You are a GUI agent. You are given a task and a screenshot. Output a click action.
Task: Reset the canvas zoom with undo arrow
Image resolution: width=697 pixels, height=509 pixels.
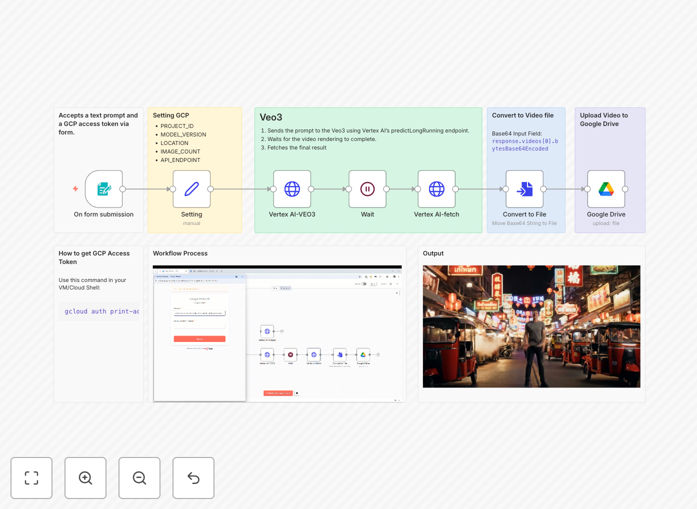pyautogui.click(x=193, y=478)
